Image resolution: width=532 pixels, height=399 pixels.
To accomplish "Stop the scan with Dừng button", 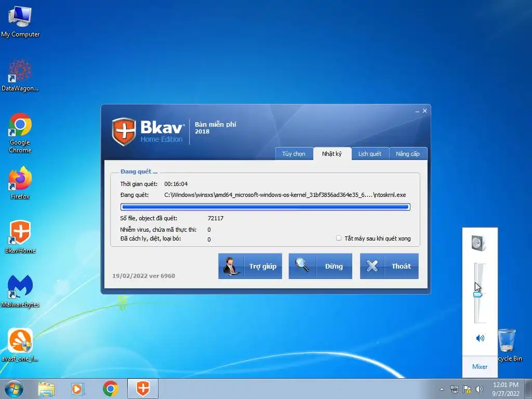I will [x=320, y=266].
